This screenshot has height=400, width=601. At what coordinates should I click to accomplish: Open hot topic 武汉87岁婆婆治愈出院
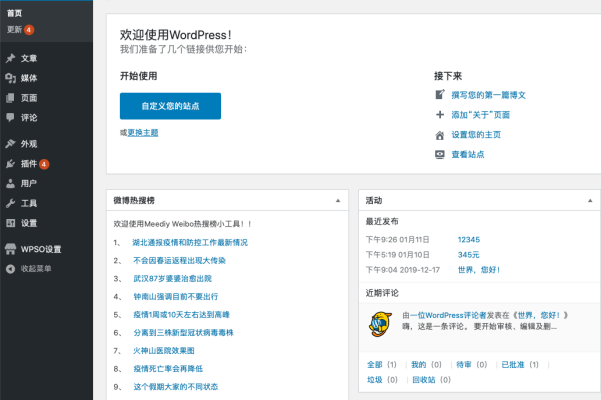coord(172,279)
